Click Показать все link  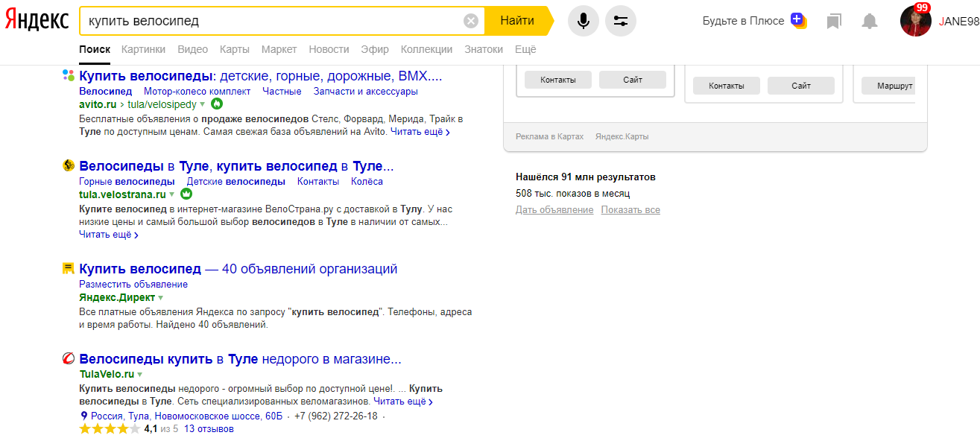pos(630,209)
